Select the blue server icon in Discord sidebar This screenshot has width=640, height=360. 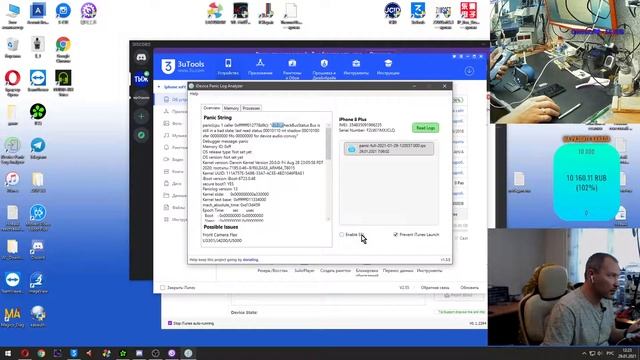coord(141,79)
